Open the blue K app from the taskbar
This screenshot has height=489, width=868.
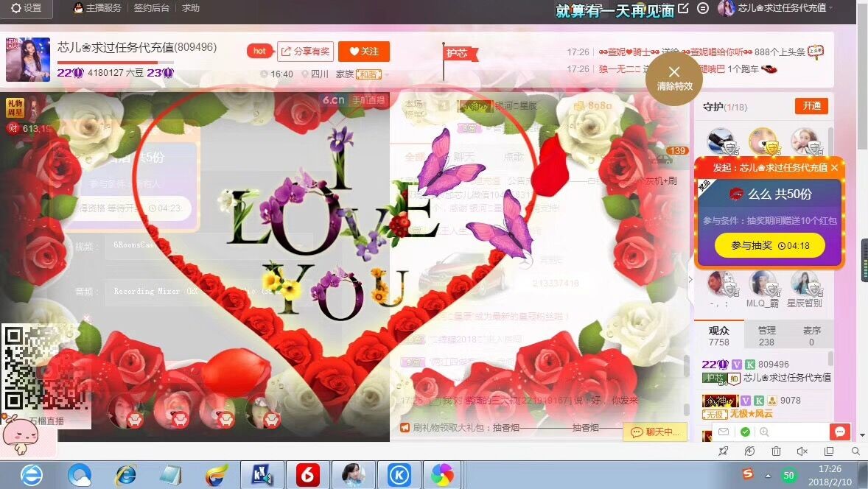tap(399, 474)
